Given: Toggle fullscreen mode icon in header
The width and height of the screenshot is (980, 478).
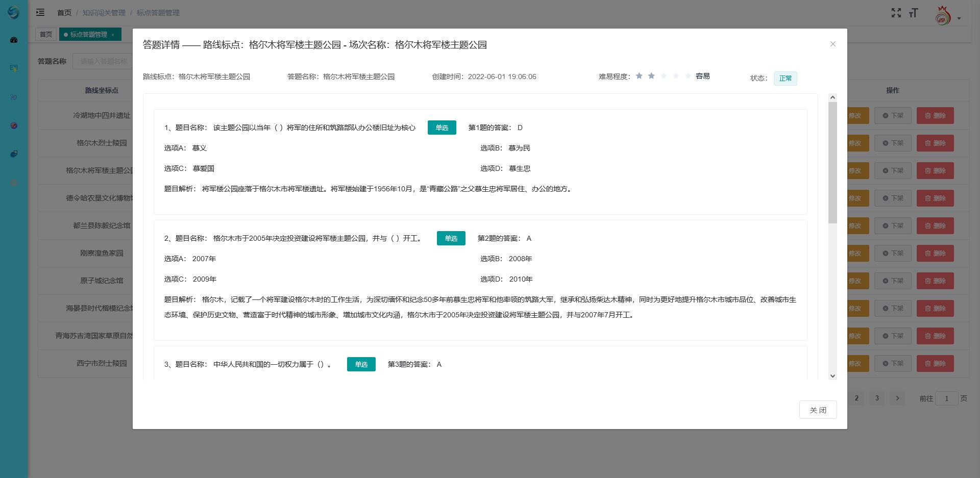Looking at the screenshot, I should (896, 13).
